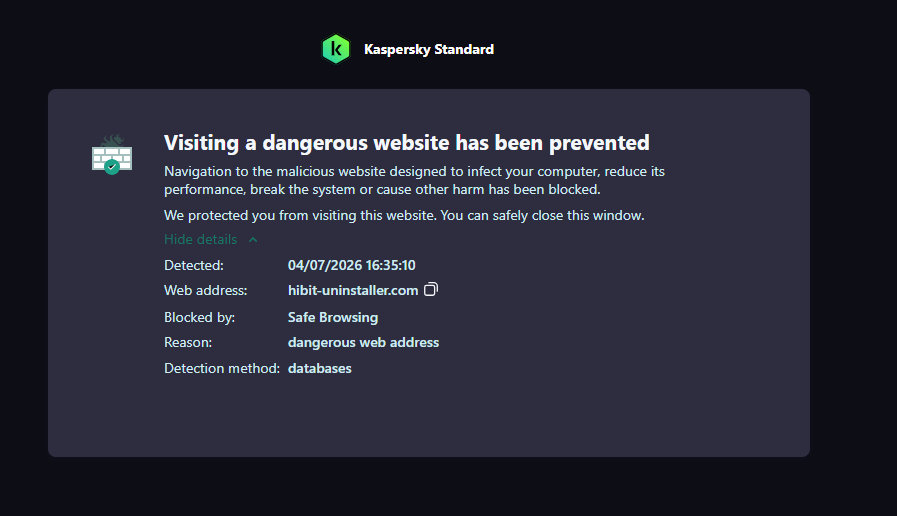Click the malicious website description paragraph
The width and height of the screenshot is (897, 516).
coord(414,180)
